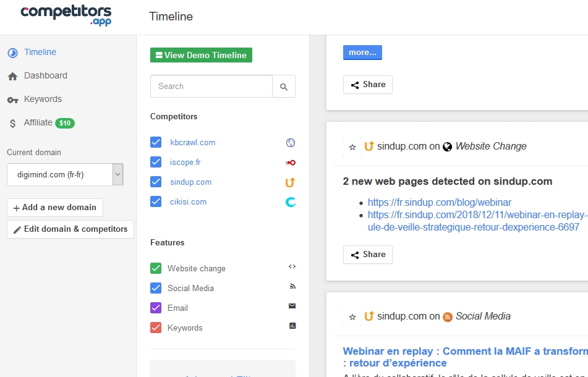Click the Social Media RSS icon in Features
Screen dimensions: 588x377
(292, 286)
